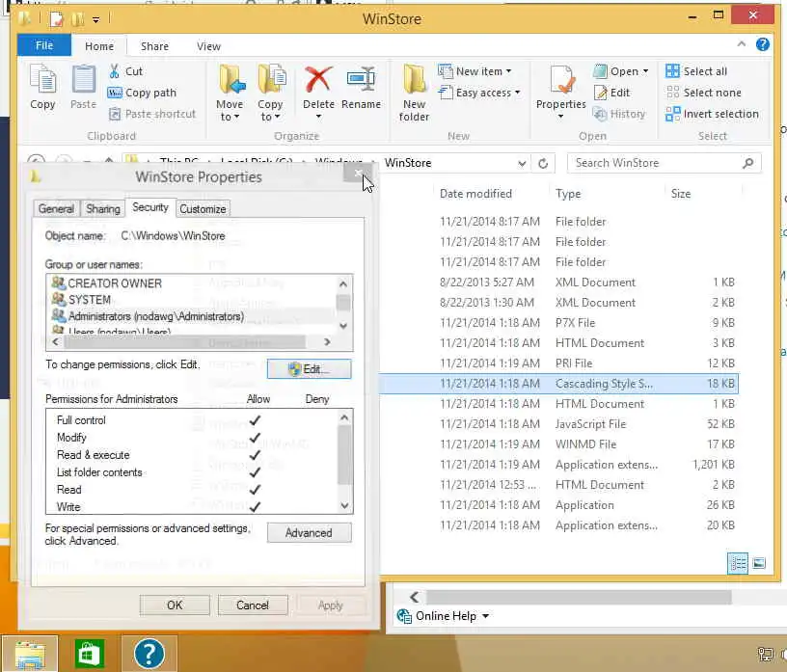Click Invert selection in the ribbon

(712, 114)
